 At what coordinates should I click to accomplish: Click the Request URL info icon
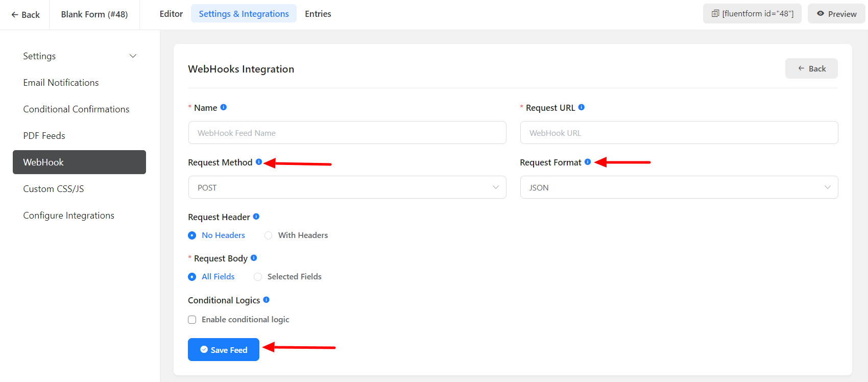pyautogui.click(x=581, y=107)
